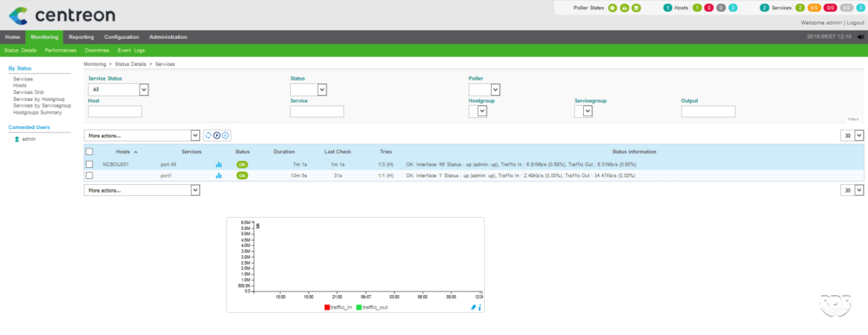Click the teal total Hosts count badge
The image size is (868, 335).
point(668,8)
